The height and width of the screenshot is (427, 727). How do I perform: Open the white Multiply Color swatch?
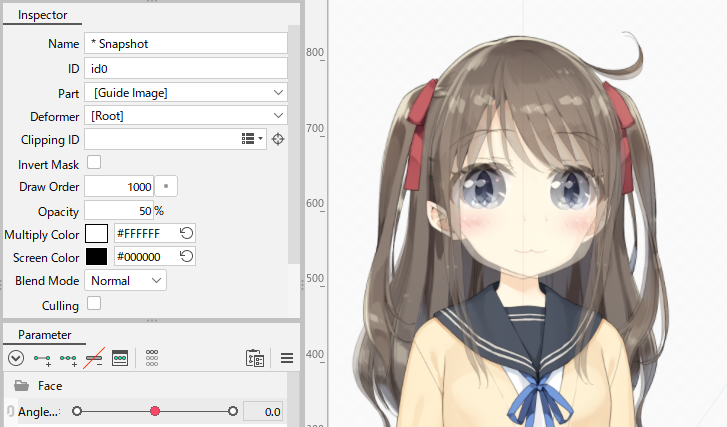pos(96,233)
